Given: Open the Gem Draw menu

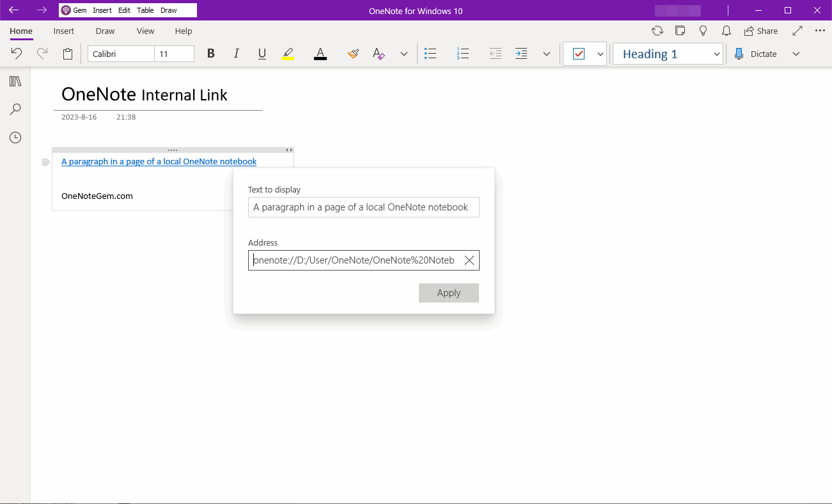Looking at the screenshot, I should pos(169,10).
